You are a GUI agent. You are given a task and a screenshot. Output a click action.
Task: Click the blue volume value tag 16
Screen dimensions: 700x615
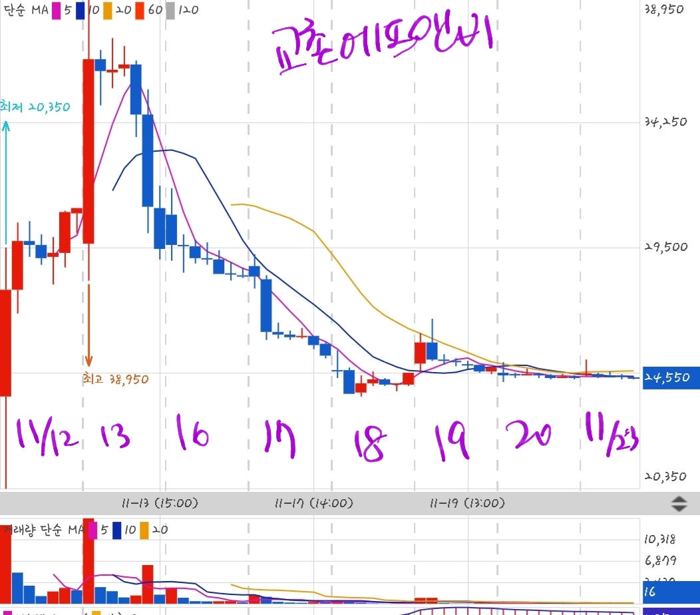tap(671, 592)
